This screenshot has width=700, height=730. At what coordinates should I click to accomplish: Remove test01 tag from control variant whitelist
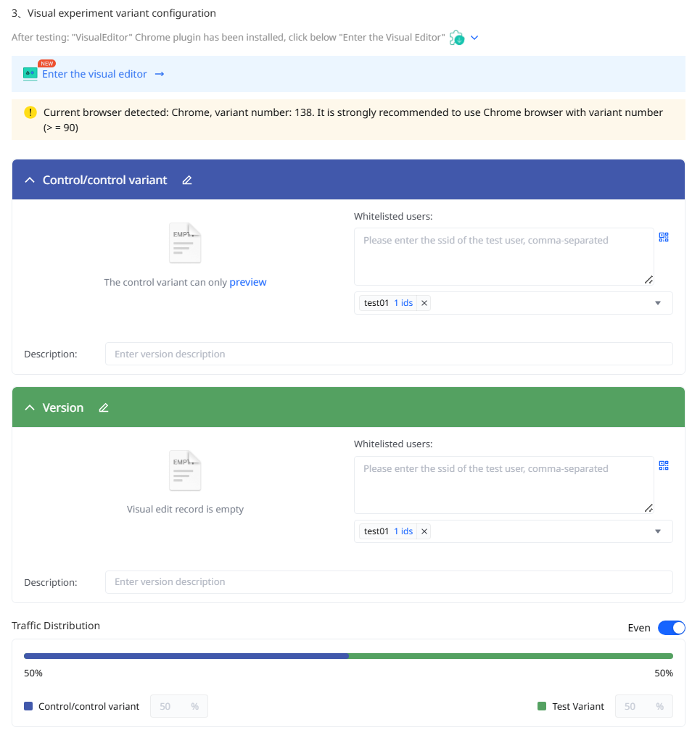tap(424, 303)
